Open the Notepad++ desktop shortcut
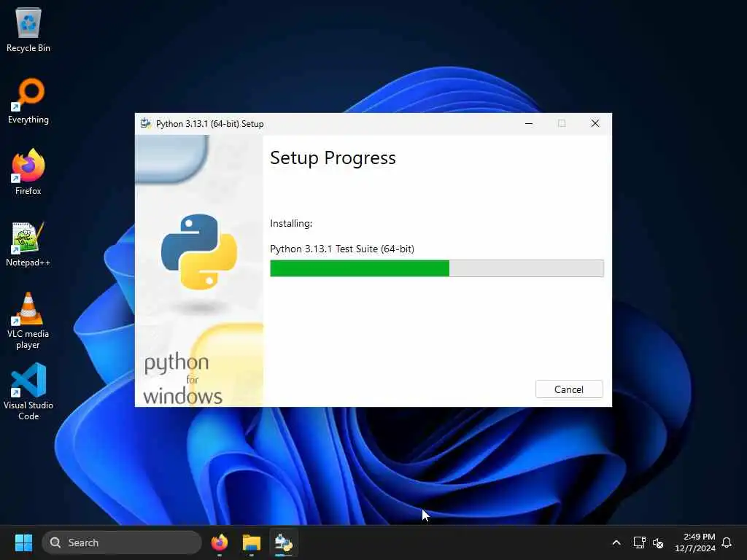This screenshot has width=747, height=560. pyautogui.click(x=28, y=244)
